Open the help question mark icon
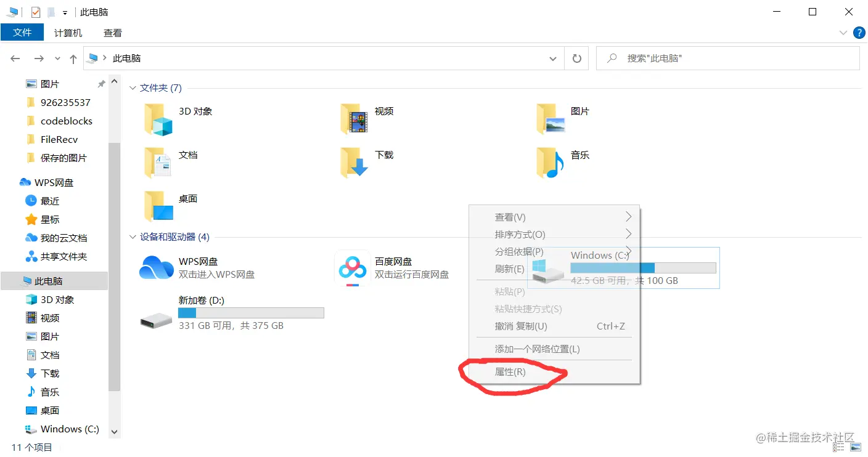Image resolution: width=868 pixels, height=457 pixels. click(x=859, y=33)
